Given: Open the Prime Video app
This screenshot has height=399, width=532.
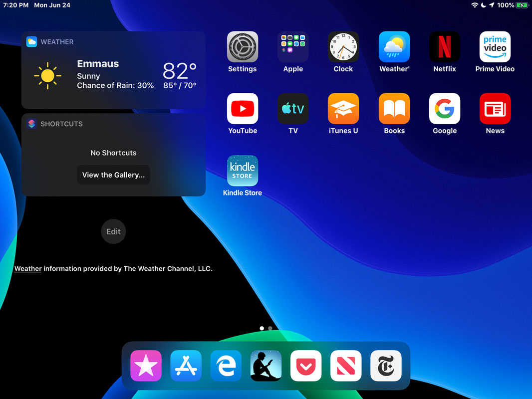Looking at the screenshot, I should click(x=495, y=47).
